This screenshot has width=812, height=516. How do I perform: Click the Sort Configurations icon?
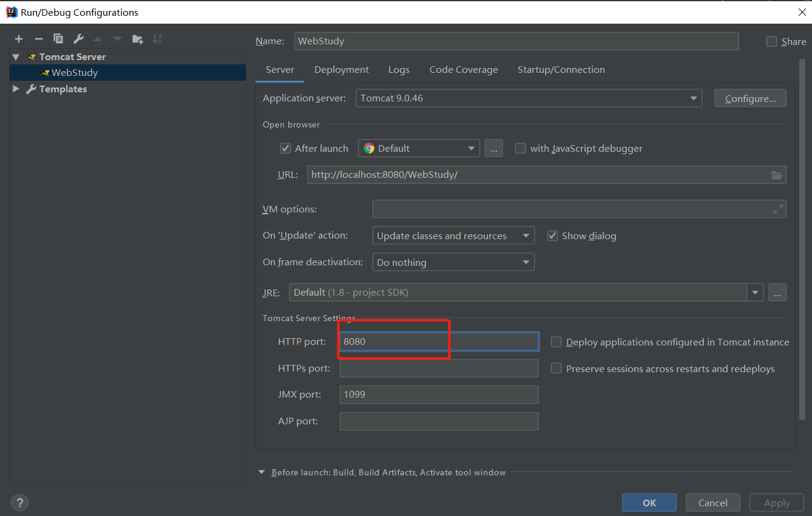(157, 39)
